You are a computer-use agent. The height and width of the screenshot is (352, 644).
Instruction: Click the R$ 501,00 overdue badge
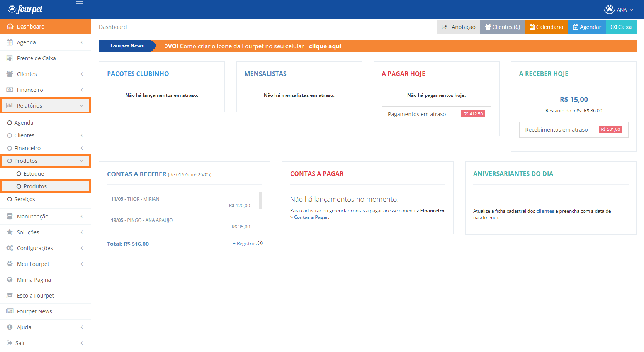click(x=610, y=129)
